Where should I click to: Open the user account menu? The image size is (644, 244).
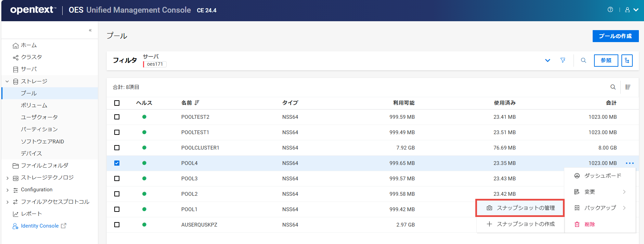point(631,10)
